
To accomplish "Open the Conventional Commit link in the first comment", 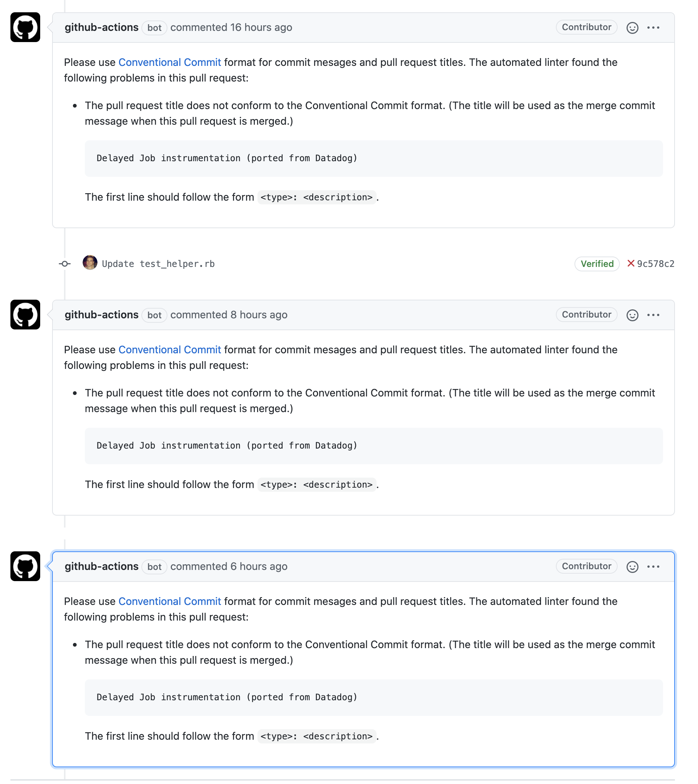I will point(170,62).
